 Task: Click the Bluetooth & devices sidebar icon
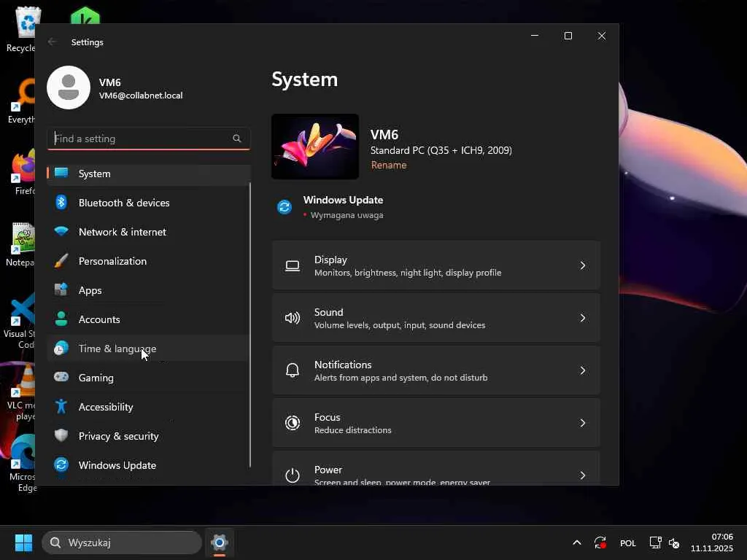[x=61, y=203]
